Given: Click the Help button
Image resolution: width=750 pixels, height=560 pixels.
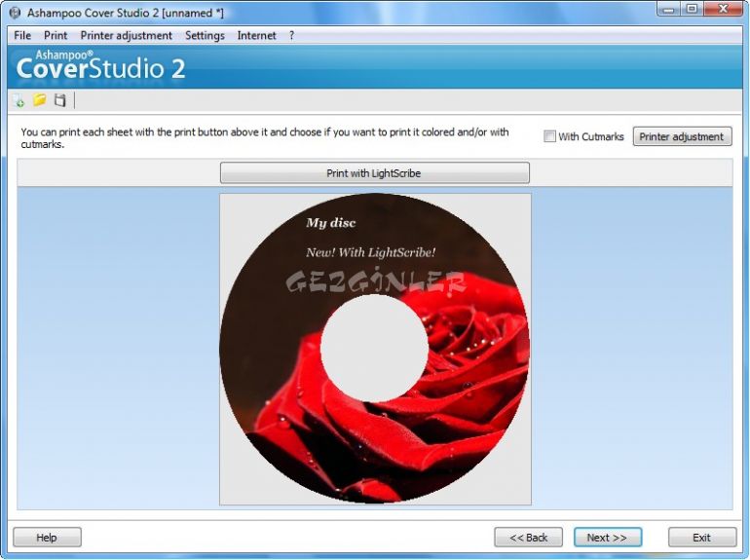Looking at the screenshot, I should pos(47,538).
